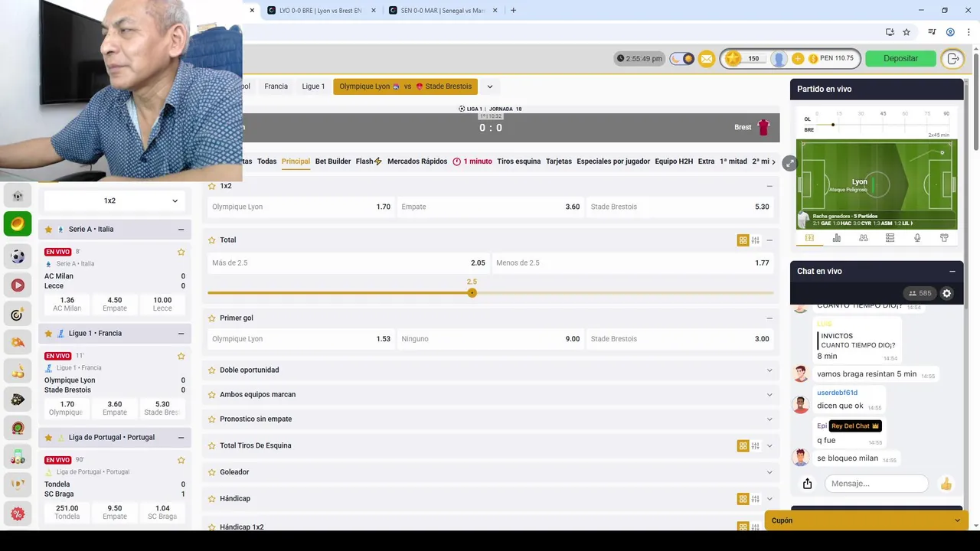Open lineups jersey icon in match widget
This screenshot has height=551, width=980.
tap(944, 238)
